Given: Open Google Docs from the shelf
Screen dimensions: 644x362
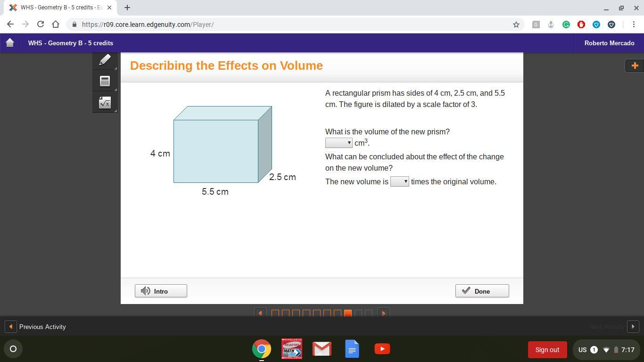Looking at the screenshot, I should (x=352, y=349).
